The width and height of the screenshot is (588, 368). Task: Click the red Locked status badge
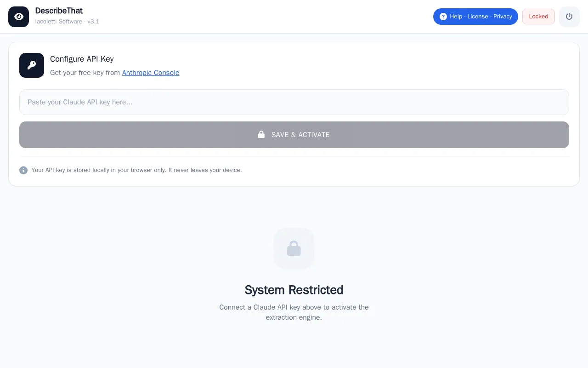pyautogui.click(x=538, y=17)
